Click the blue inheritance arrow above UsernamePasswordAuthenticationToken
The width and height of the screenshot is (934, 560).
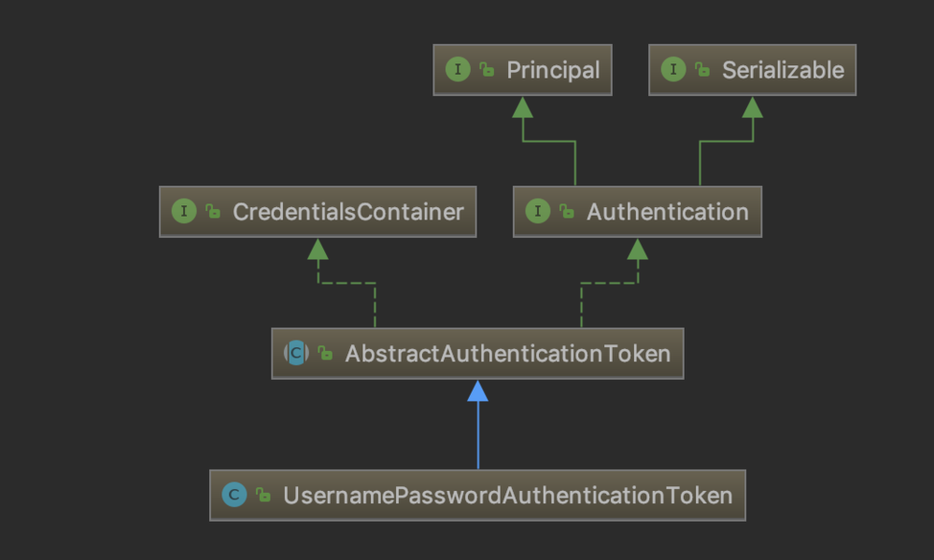(477, 391)
